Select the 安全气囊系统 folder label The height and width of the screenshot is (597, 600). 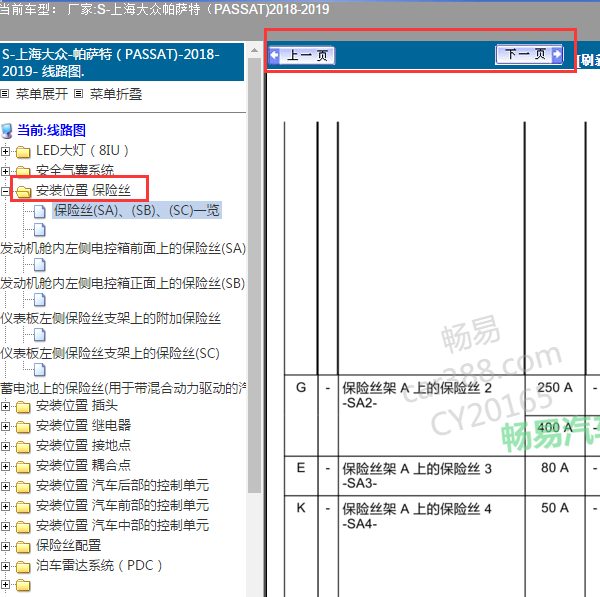75,170
